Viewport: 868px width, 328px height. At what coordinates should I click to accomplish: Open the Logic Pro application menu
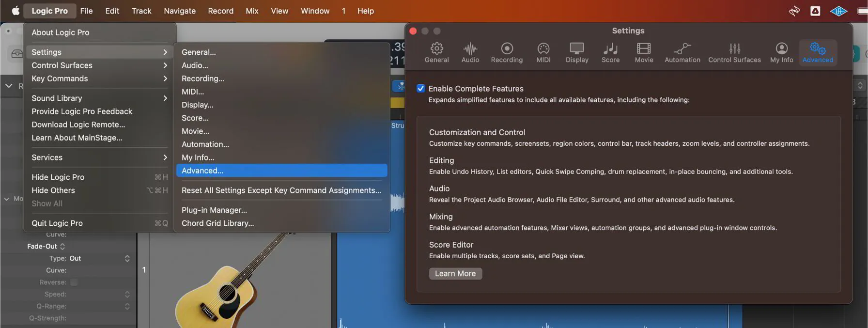[x=49, y=11]
